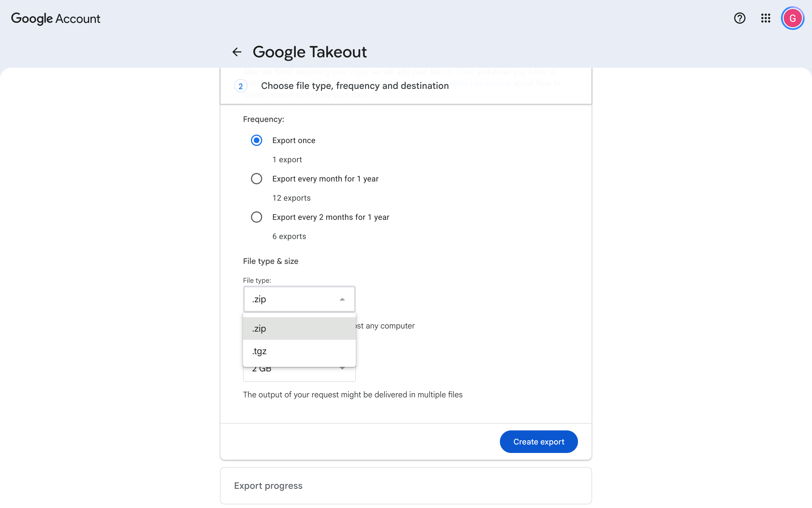Screen dimensions: 812x508
Task: Open the Google apps grid icon
Action: click(765, 18)
